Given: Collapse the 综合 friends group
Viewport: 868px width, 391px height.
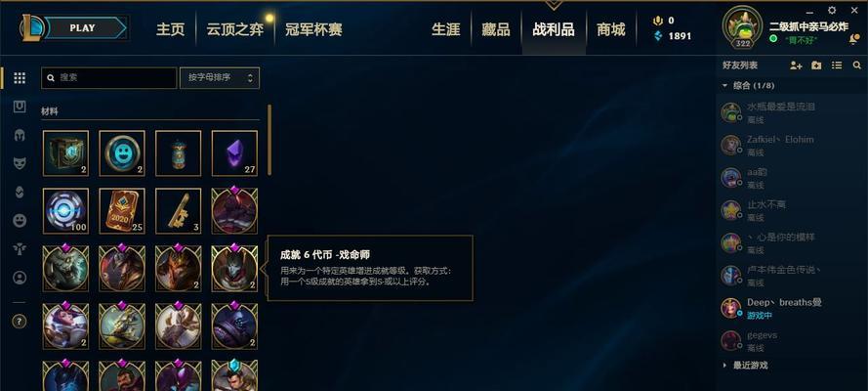Looking at the screenshot, I should point(724,86).
